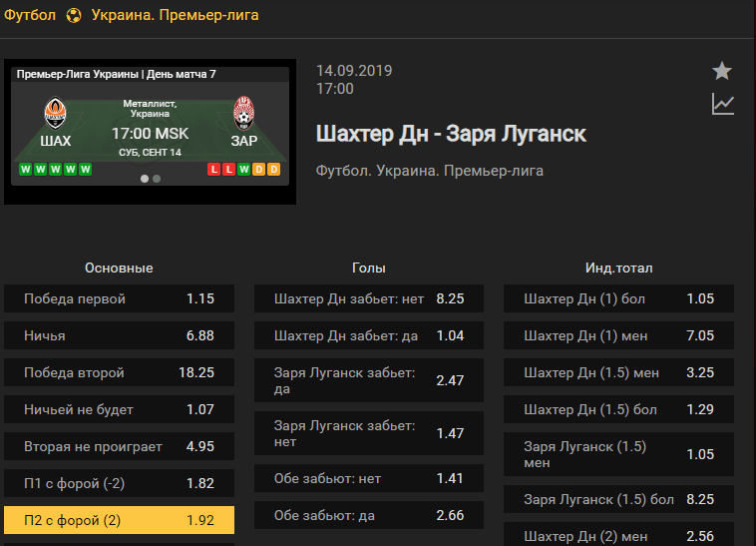The image size is (756, 546).
Task: Open Футбол breadcrumb link
Action: tap(30, 15)
